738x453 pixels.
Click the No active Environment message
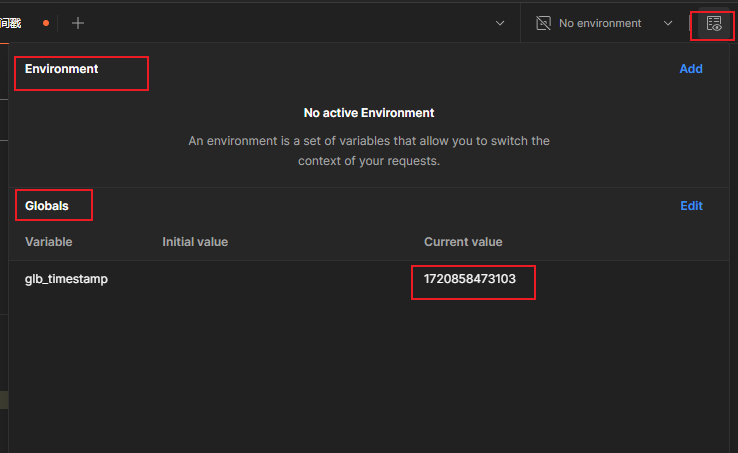(369, 113)
